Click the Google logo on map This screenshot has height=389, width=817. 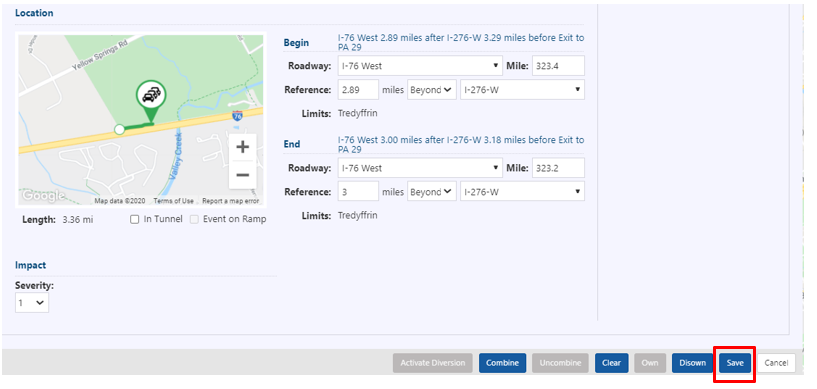[43, 196]
